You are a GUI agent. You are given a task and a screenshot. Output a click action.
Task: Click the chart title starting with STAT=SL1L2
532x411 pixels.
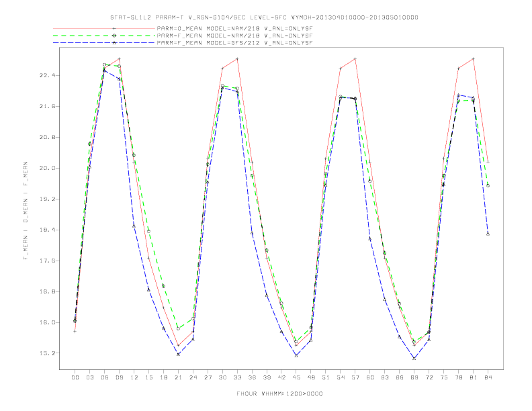pyautogui.click(x=264, y=17)
